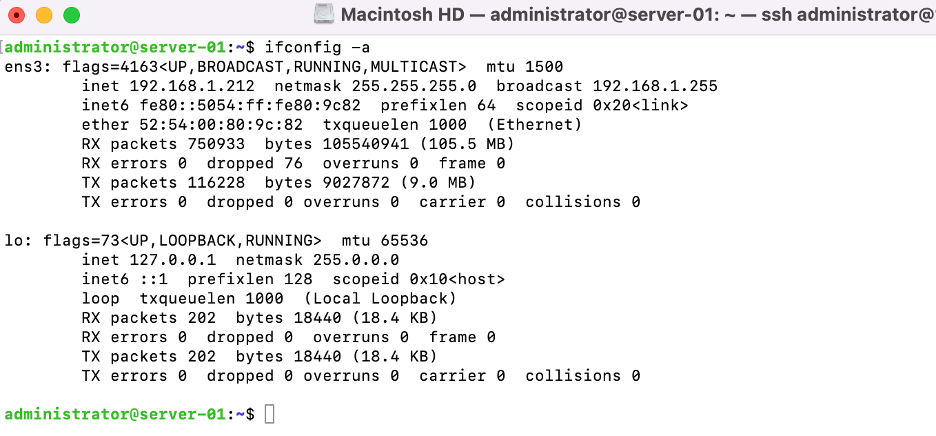Click the loopback address 127.0.0.1
The height and width of the screenshot is (436, 936).
[x=173, y=260]
